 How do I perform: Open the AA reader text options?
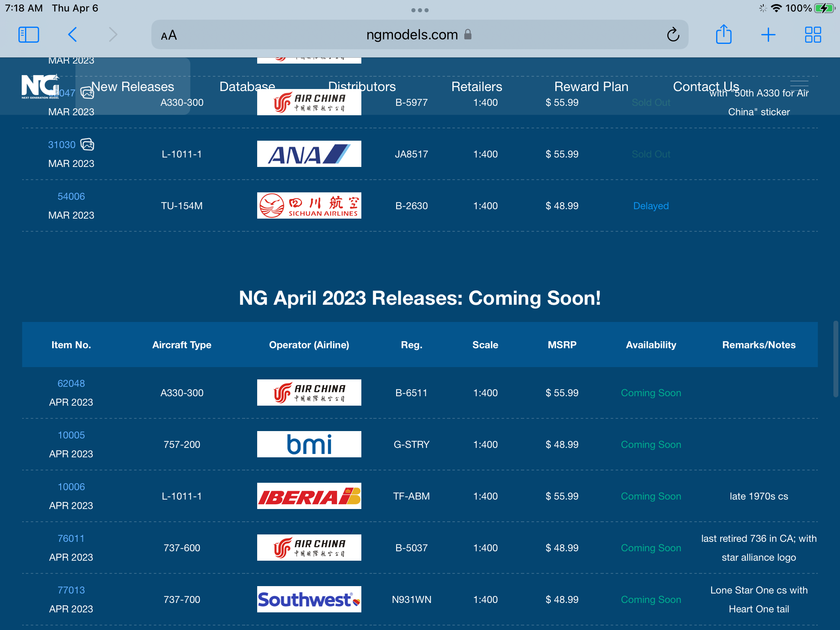pos(169,35)
